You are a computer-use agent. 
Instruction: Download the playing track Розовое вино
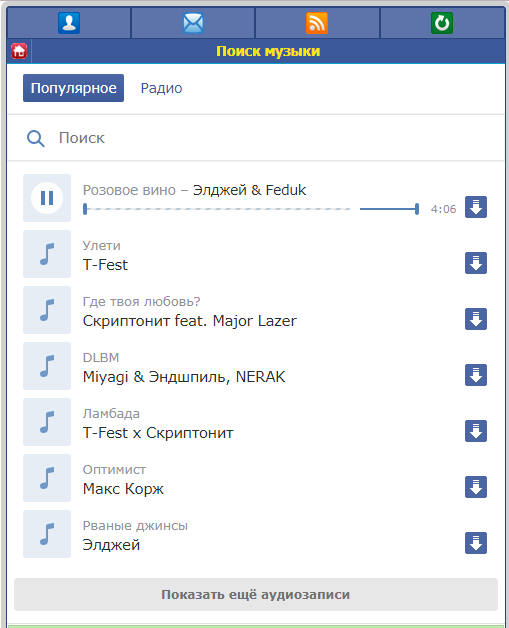(x=476, y=207)
